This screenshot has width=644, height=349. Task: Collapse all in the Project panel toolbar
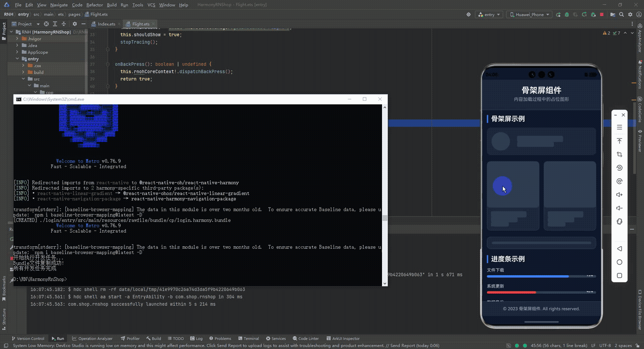[x=64, y=24]
